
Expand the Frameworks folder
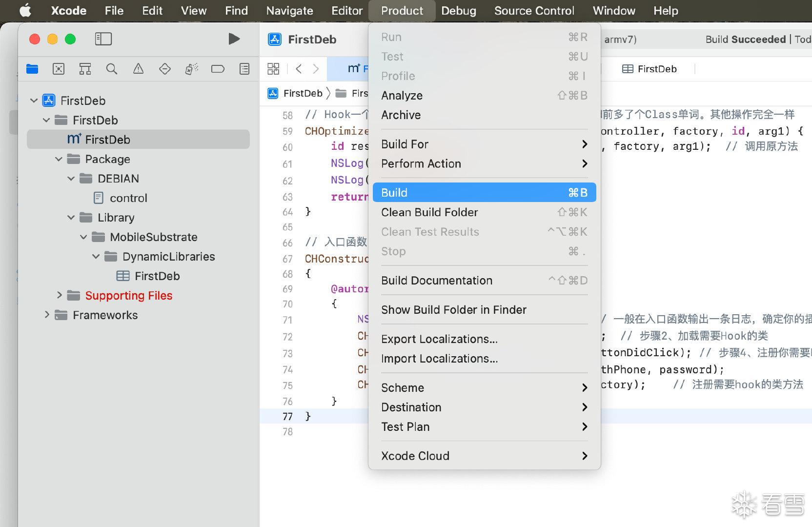click(x=47, y=315)
